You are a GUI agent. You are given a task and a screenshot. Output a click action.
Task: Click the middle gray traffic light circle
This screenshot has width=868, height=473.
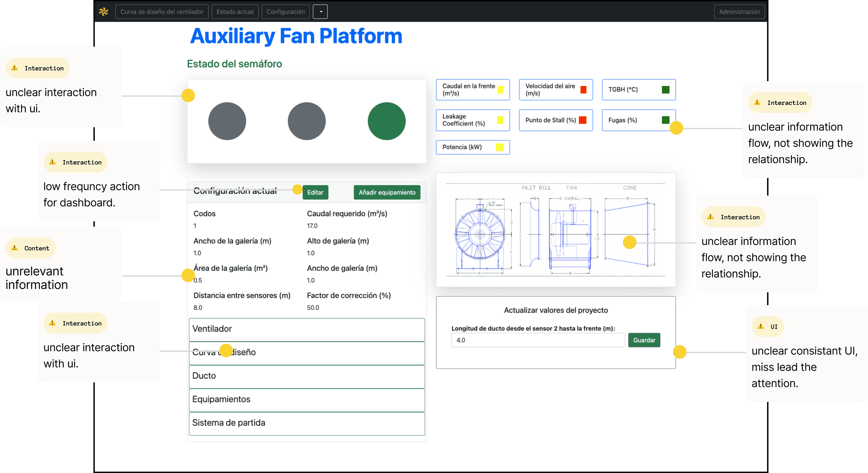coord(306,121)
